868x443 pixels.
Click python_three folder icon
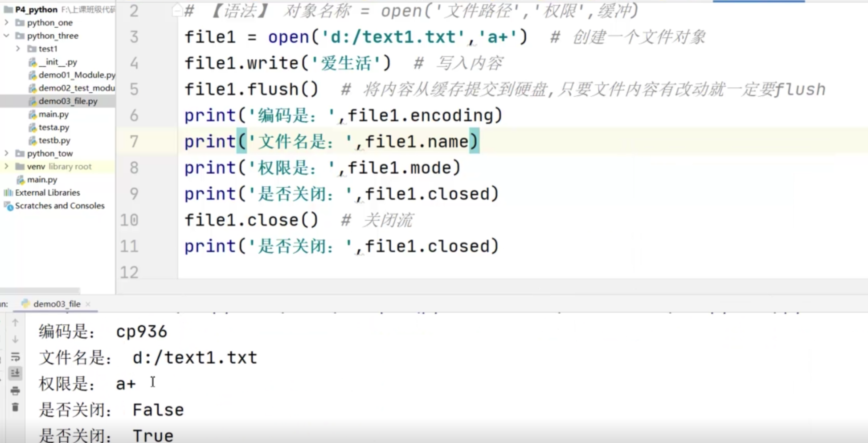[x=20, y=35]
